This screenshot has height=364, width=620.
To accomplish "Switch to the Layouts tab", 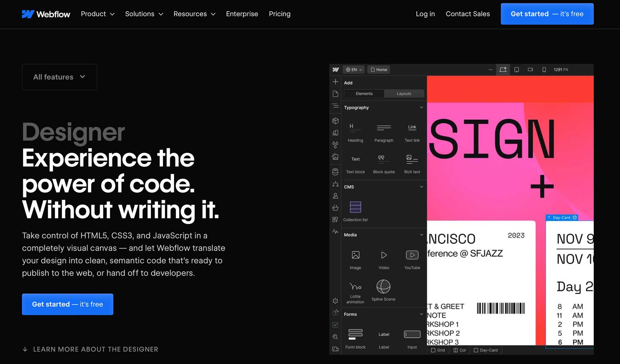I will pyautogui.click(x=404, y=94).
